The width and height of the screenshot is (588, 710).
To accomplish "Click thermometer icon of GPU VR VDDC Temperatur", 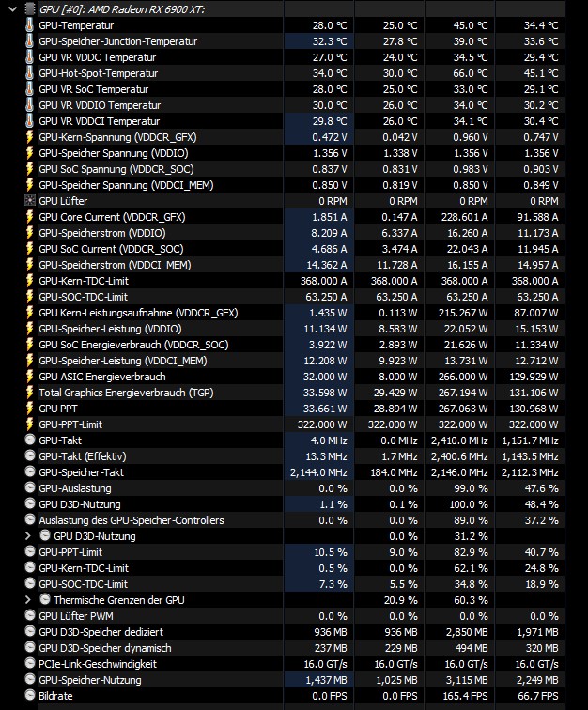I will [29, 57].
